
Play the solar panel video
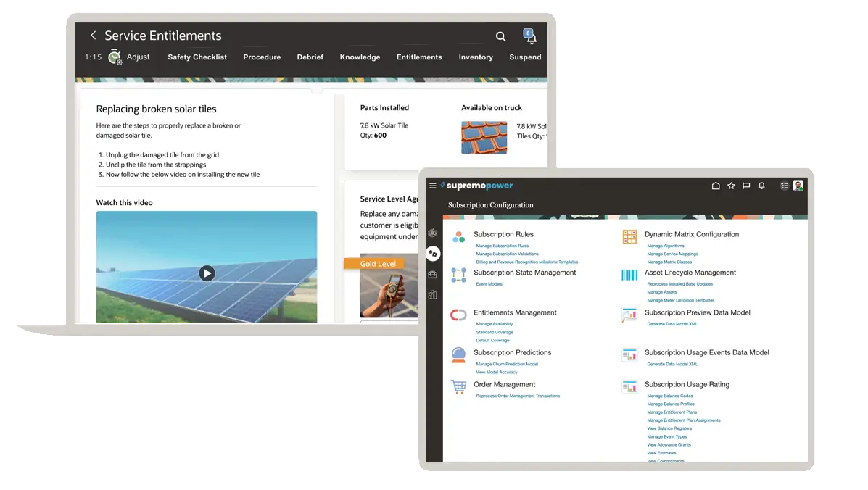tap(207, 273)
